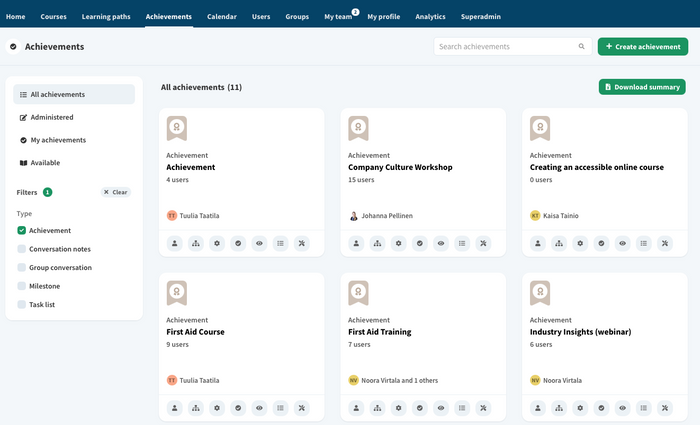Uncheck the Achievement type filter

(22, 230)
